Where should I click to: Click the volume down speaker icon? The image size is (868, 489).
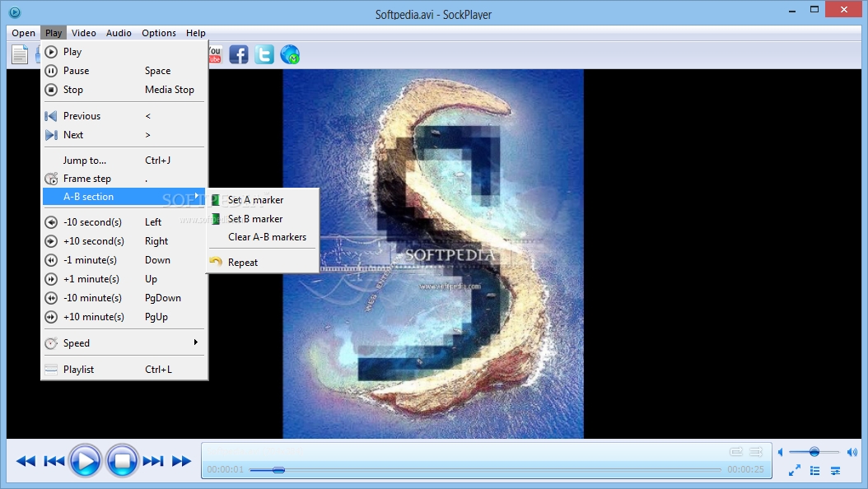tap(781, 452)
